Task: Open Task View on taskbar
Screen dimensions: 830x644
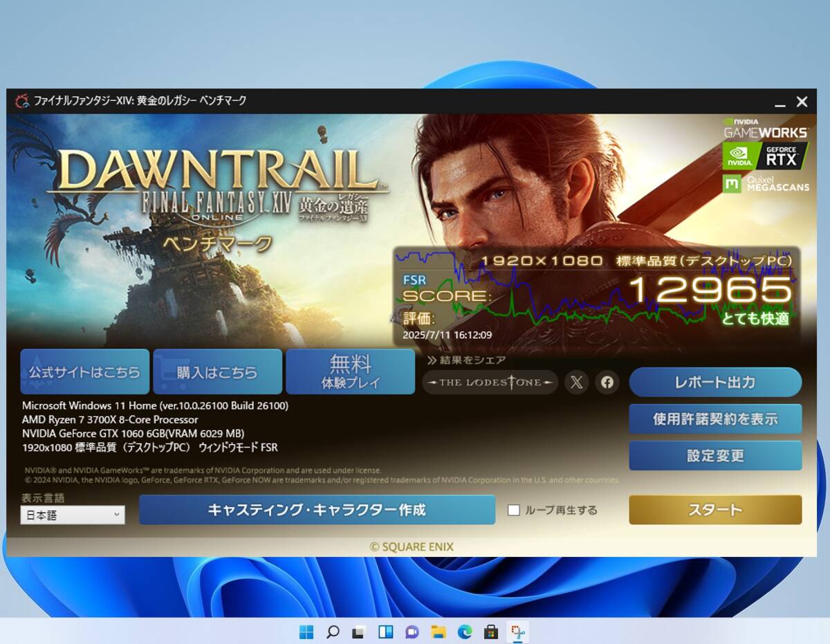Action: [x=358, y=632]
